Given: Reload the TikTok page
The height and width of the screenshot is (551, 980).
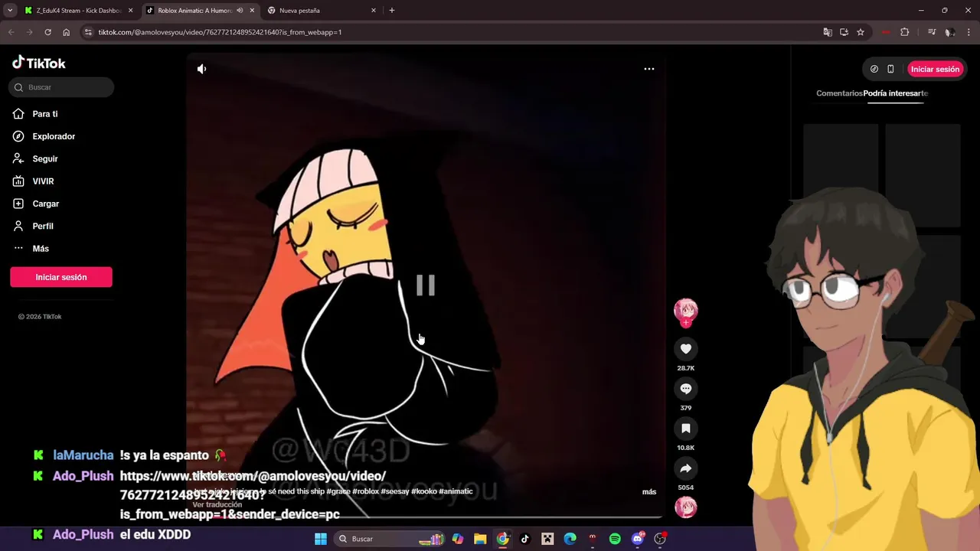Looking at the screenshot, I should click(x=47, y=32).
